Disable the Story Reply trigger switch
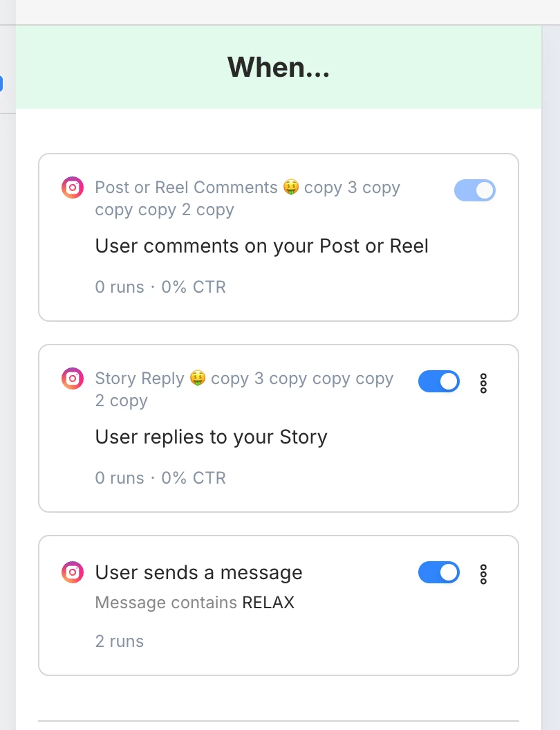560x730 pixels. (439, 381)
